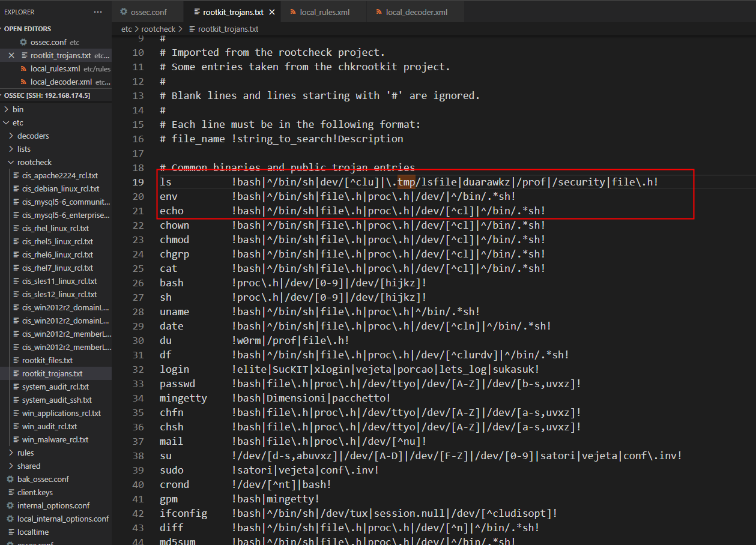Image resolution: width=756 pixels, height=545 pixels.
Task: Click the 'crond' entry on line 40
Action: point(175,484)
